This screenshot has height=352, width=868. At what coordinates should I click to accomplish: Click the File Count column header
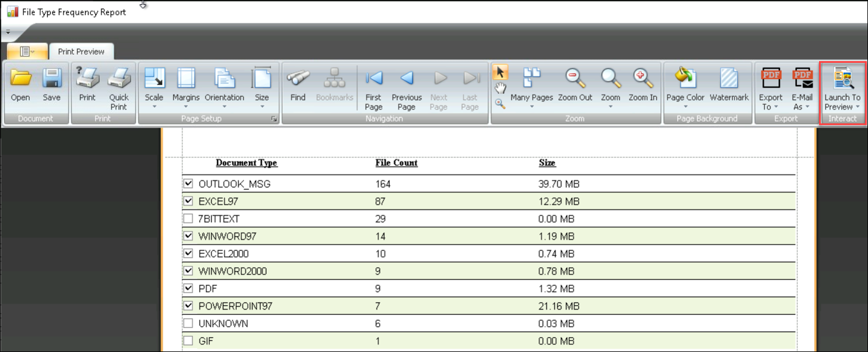[x=397, y=163]
